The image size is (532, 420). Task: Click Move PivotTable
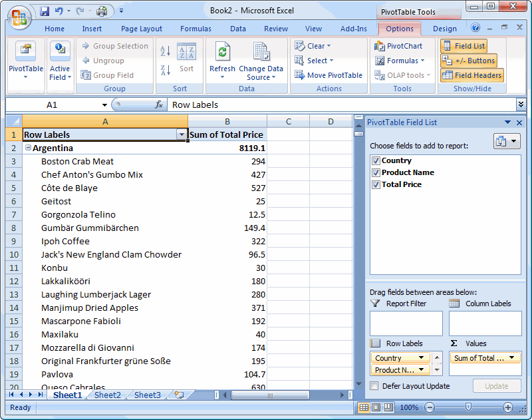[329, 75]
